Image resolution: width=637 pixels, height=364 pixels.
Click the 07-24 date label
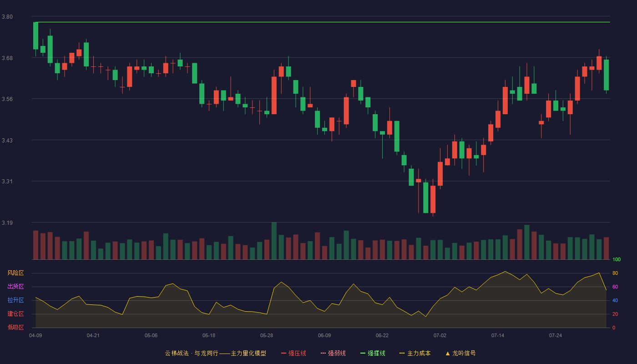pyautogui.click(x=556, y=335)
